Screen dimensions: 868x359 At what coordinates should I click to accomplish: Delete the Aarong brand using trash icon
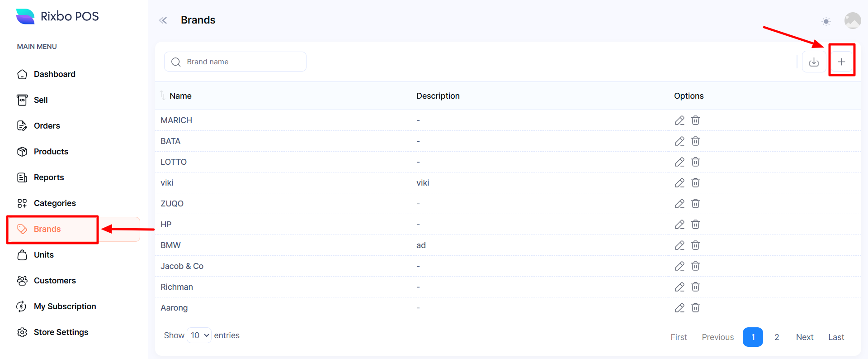click(x=695, y=308)
